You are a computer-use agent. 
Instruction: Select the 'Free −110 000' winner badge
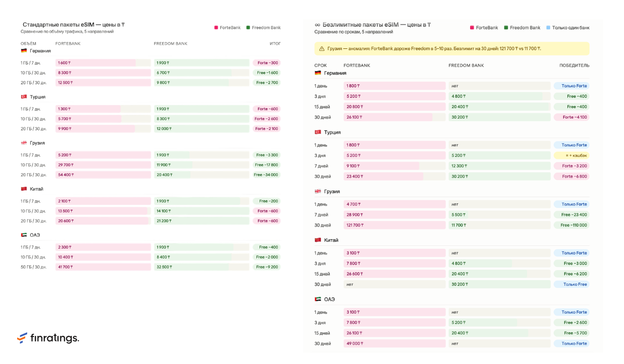pyautogui.click(x=571, y=225)
